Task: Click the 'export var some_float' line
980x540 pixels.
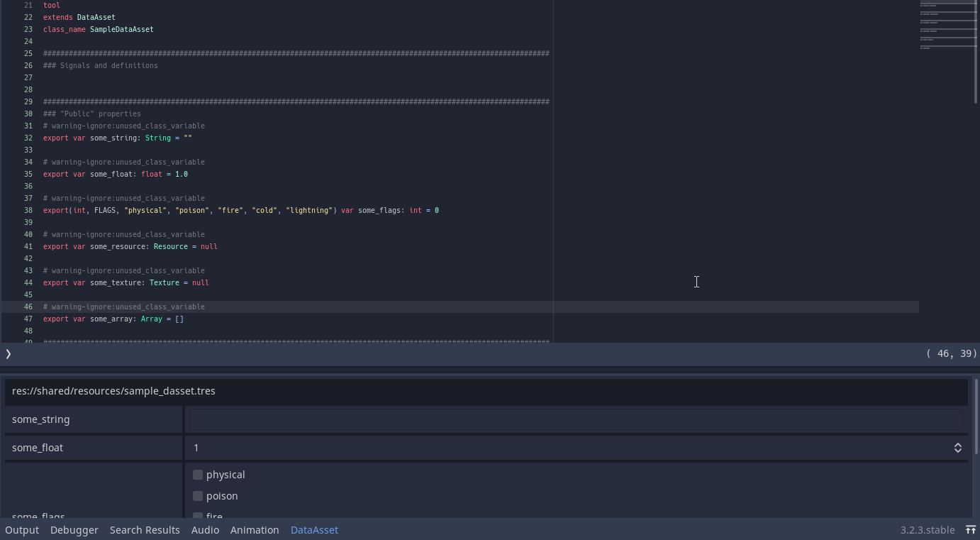Action: [116, 174]
